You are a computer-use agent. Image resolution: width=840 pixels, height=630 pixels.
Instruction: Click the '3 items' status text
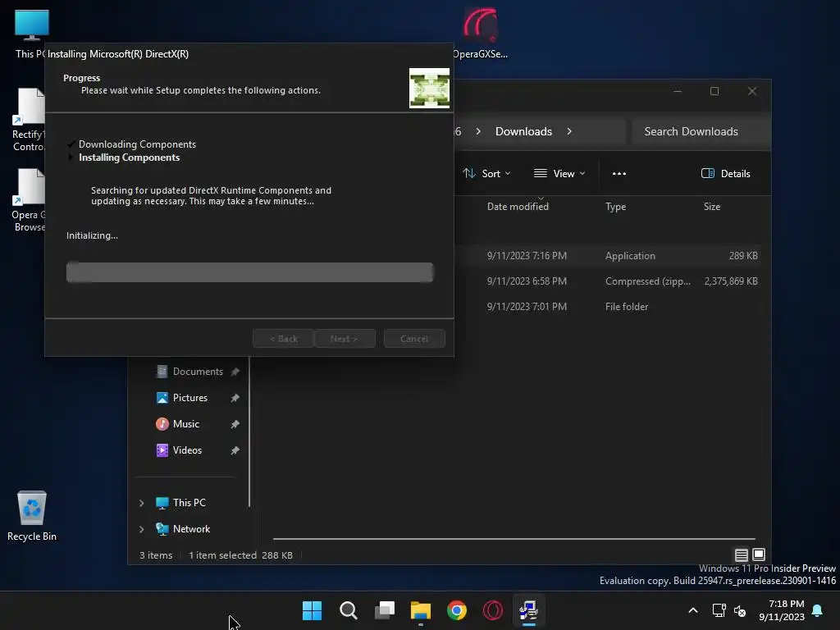(x=156, y=555)
